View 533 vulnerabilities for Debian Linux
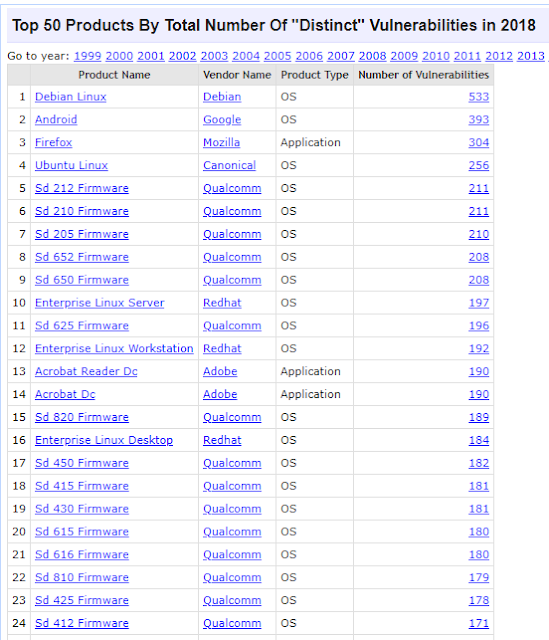This screenshot has width=549, height=640. (x=479, y=97)
